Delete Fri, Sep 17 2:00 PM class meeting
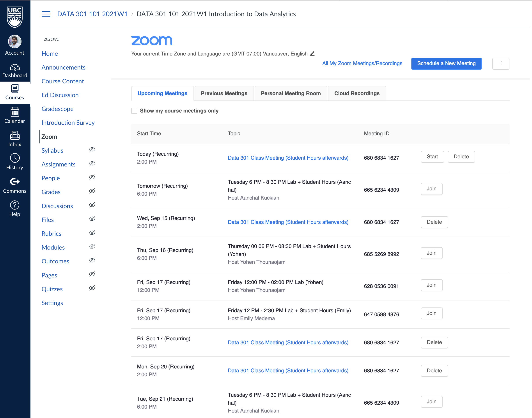Viewport: 532px width, 418px height. [434, 343]
